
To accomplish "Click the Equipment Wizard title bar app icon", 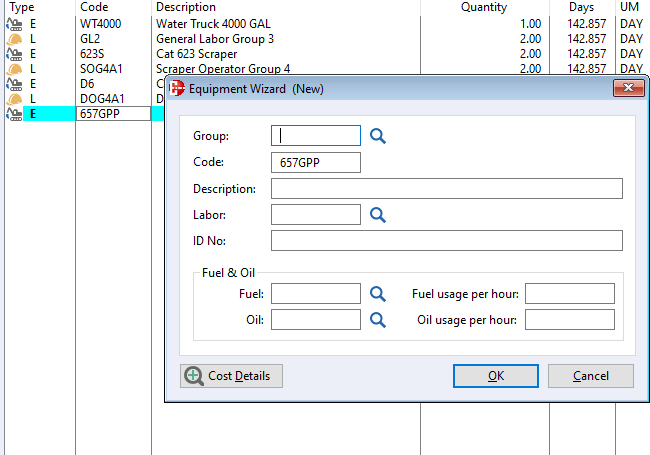I will [177, 88].
